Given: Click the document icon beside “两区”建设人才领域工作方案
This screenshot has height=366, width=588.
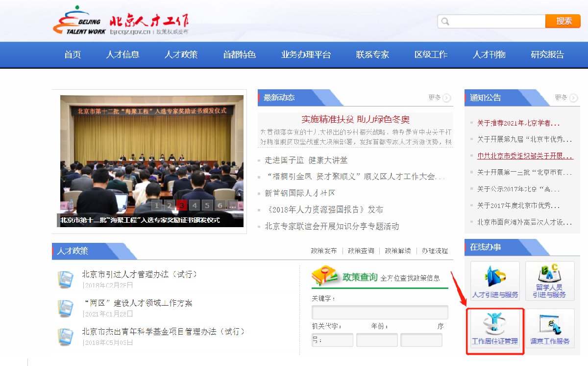Looking at the screenshot, I should (x=65, y=308).
